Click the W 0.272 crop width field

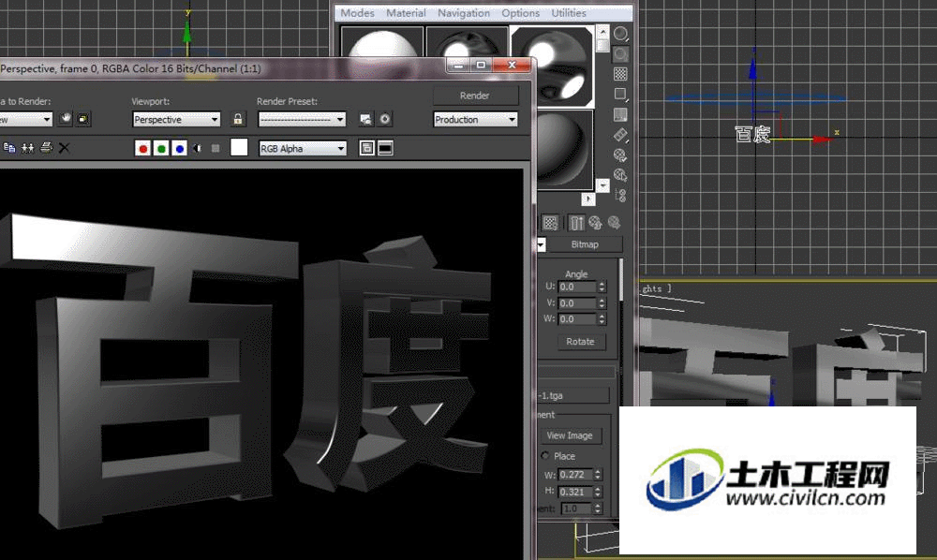pos(575,475)
